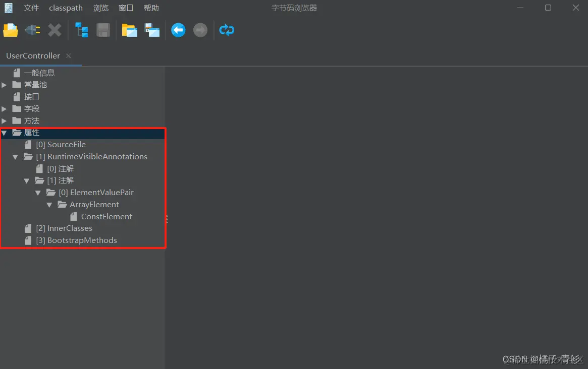Image resolution: width=588 pixels, height=369 pixels.
Task: Click the file icon beside SourceFile
Action: (28, 145)
